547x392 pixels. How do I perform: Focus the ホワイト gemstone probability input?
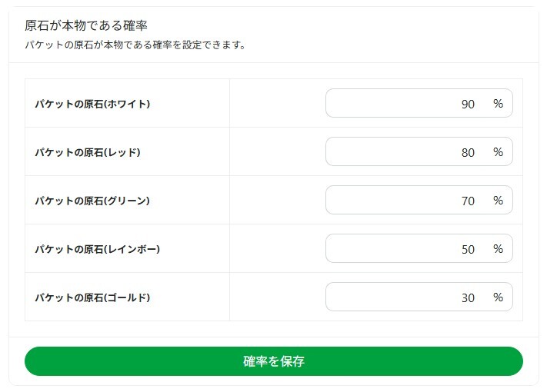click(x=408, y=104)
